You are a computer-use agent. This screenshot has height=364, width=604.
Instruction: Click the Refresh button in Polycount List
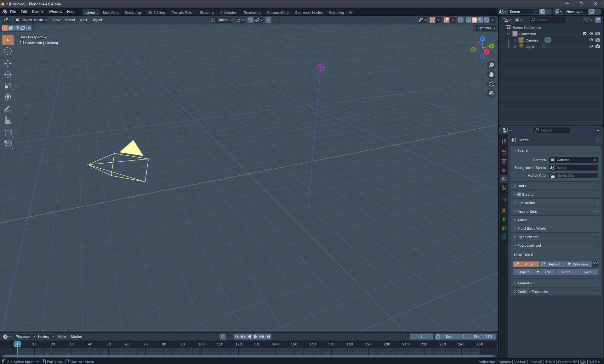coord(552,264)
